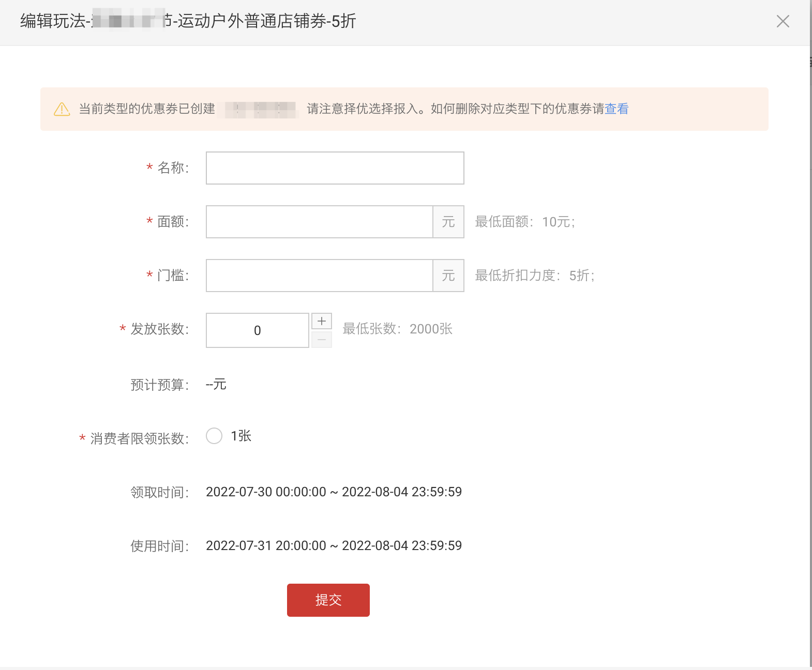812x670 pixels.
Task: Focus the 门槛 input field
Action: point(320,276)
